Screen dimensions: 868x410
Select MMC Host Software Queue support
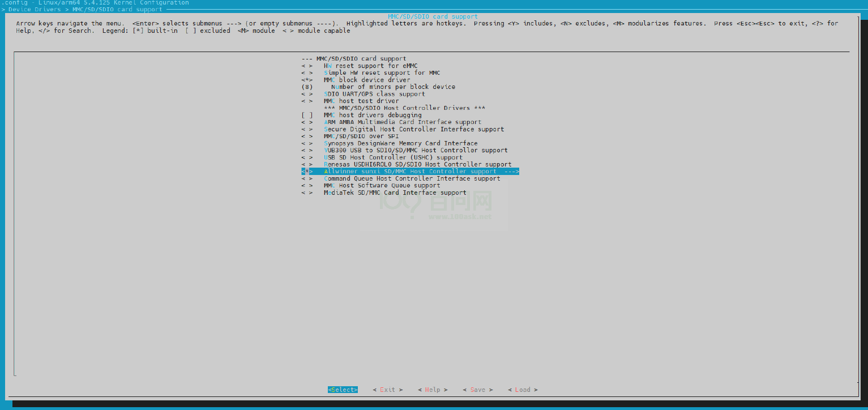click(x=371, y=185)
